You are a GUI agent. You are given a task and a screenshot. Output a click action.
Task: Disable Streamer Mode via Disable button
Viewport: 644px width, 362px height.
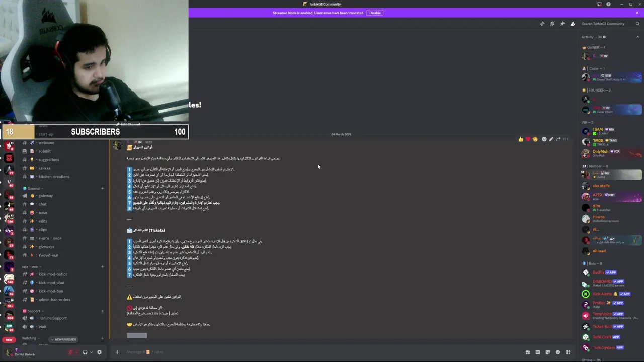375,13
